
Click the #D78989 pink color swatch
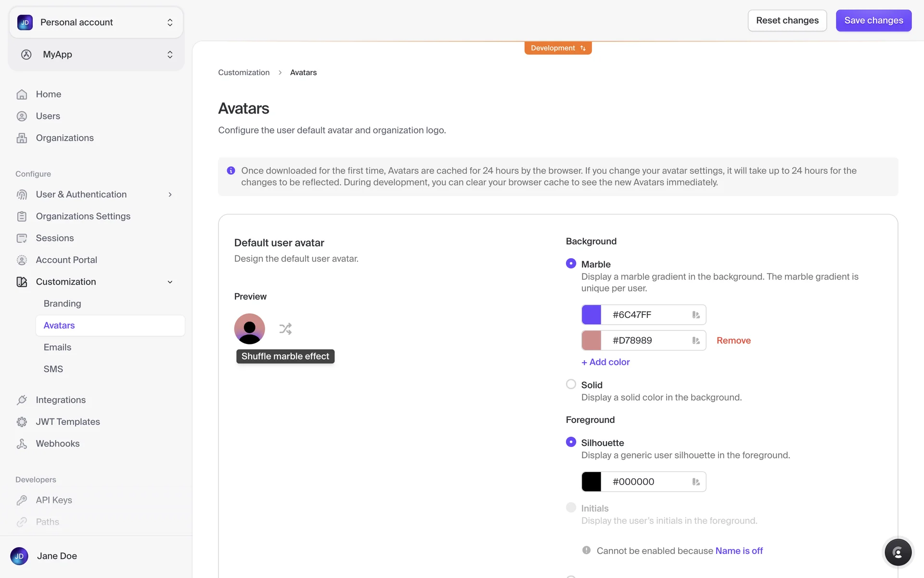pos(591,341)
